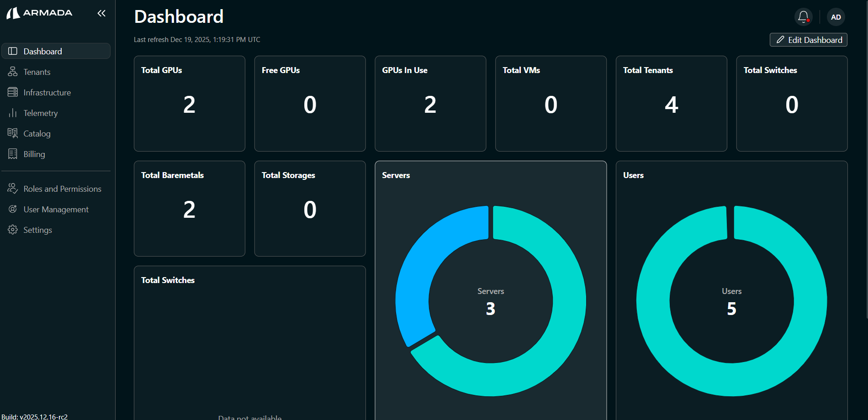Open Telemetry via its chart icon

coord(13,113)
